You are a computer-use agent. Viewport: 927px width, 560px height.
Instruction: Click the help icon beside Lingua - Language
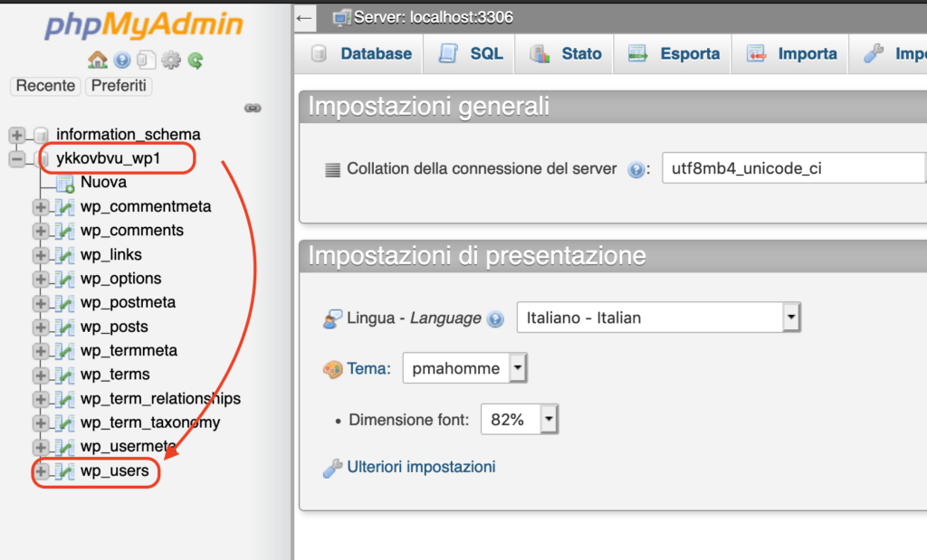[x=495, y=318]
